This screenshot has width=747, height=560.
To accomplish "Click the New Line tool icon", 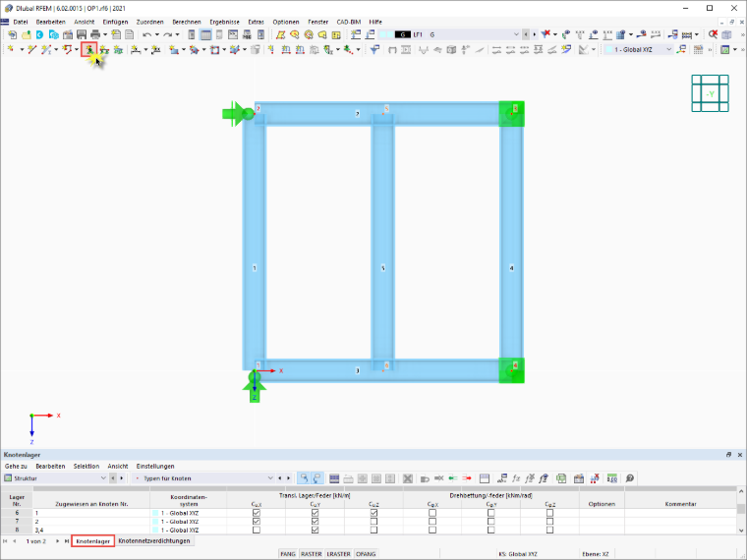I will click(x=31, y=49).
